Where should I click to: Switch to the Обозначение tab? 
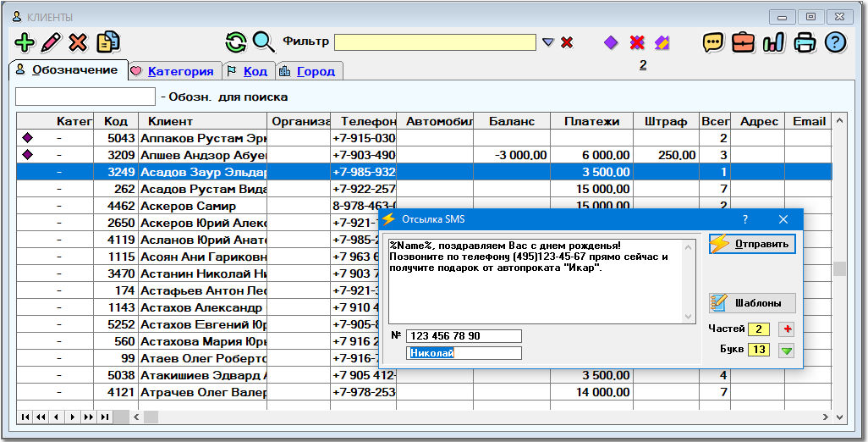[68, 70]
